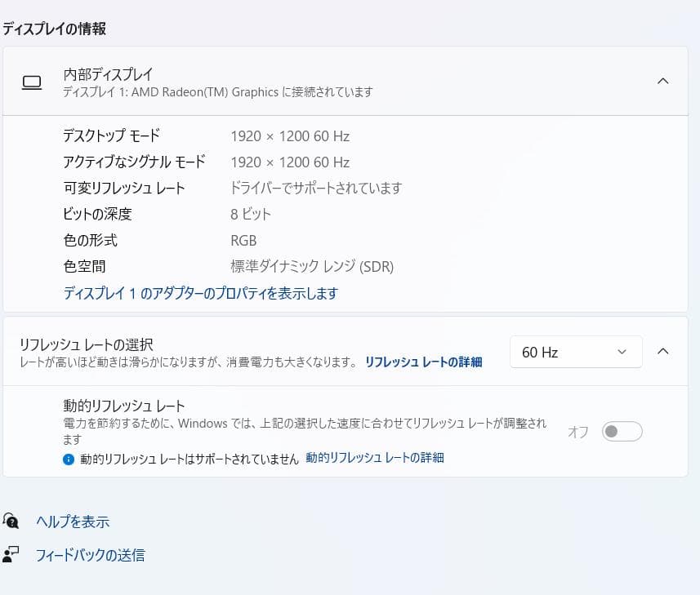
Task: Click ヘルプを表示 to show help
Action: [72, 522]
